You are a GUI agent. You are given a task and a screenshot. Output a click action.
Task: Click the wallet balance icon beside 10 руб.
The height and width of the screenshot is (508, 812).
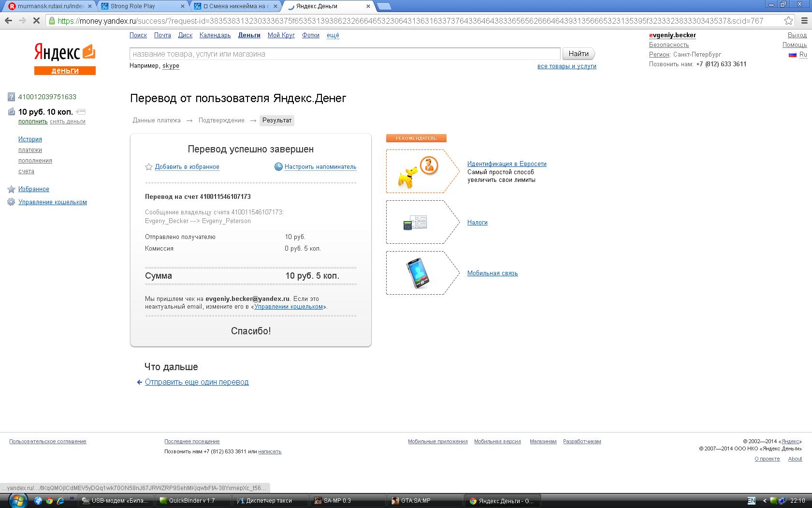[x=12, y=112]
